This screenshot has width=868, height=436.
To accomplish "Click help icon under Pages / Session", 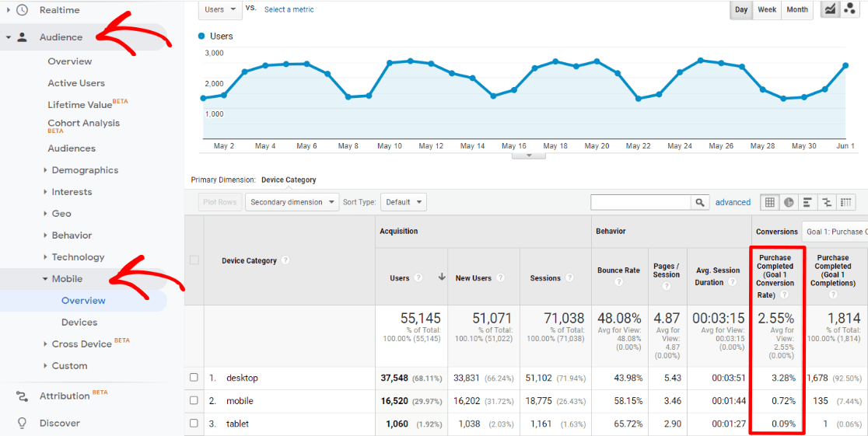I will 667,286.
